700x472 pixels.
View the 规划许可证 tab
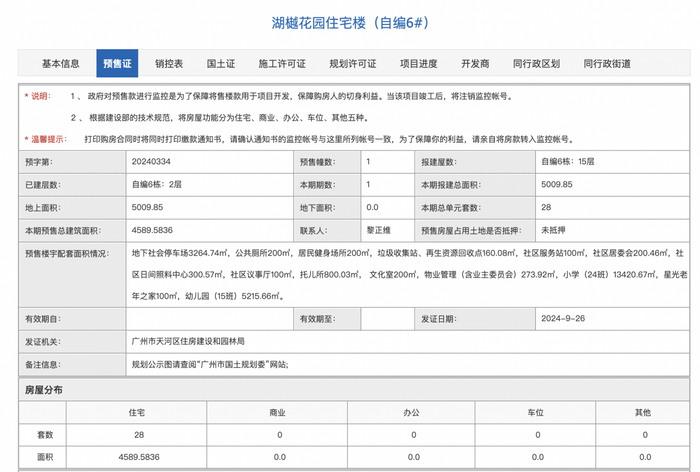pyautogui.click(x=353, y=64)
